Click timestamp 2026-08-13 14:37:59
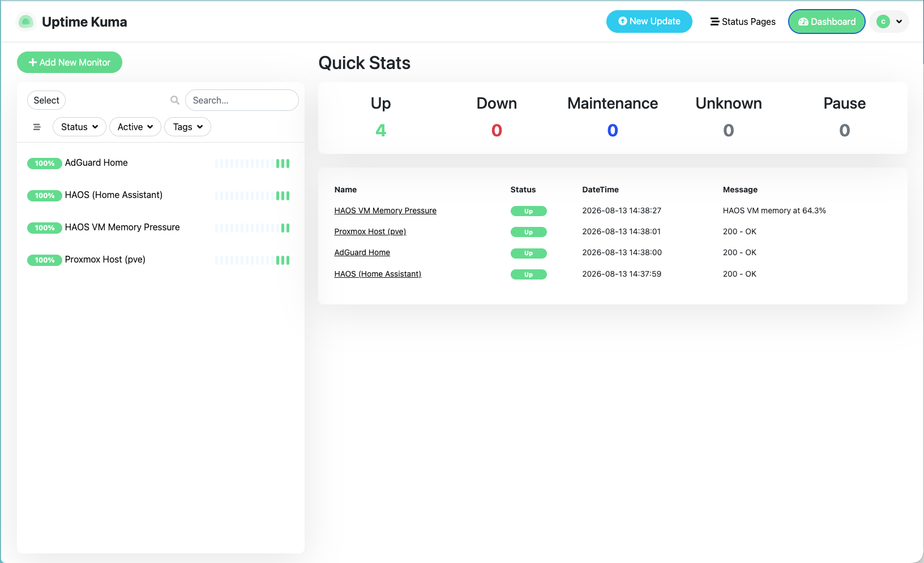The width and height of the screenshot is (924, 563). (x=622, y=274)
